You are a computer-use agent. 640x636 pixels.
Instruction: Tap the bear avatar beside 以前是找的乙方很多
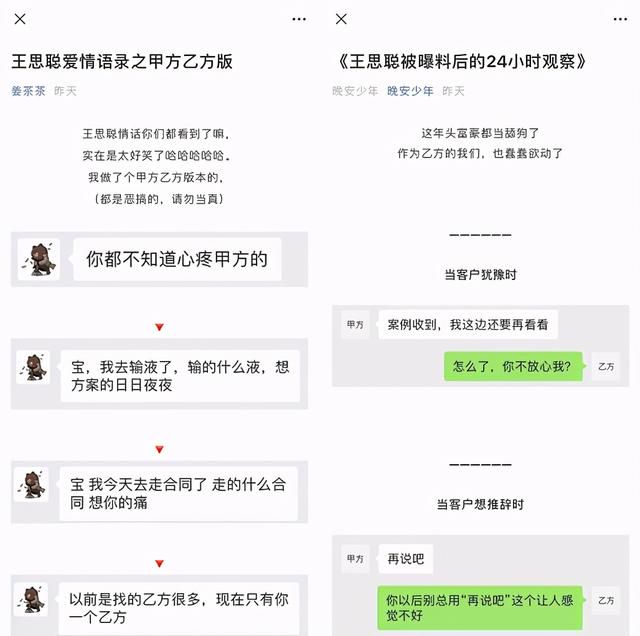click(31, 600)
